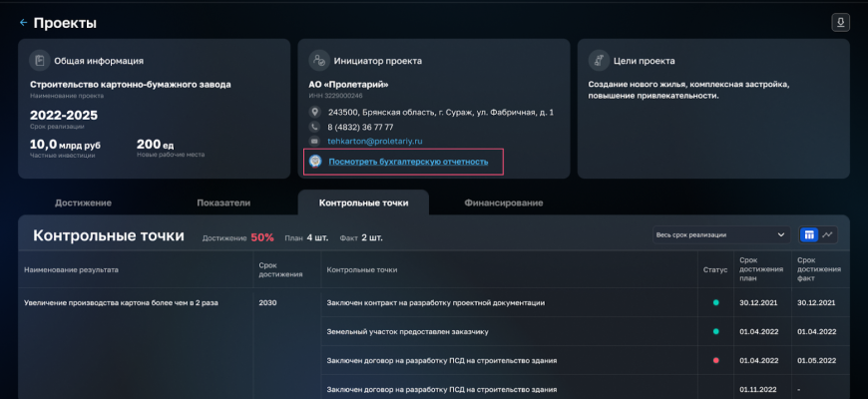Open the Достижение tab
The width and height of the screenshot is (868, 399).
tap(83, 202)
